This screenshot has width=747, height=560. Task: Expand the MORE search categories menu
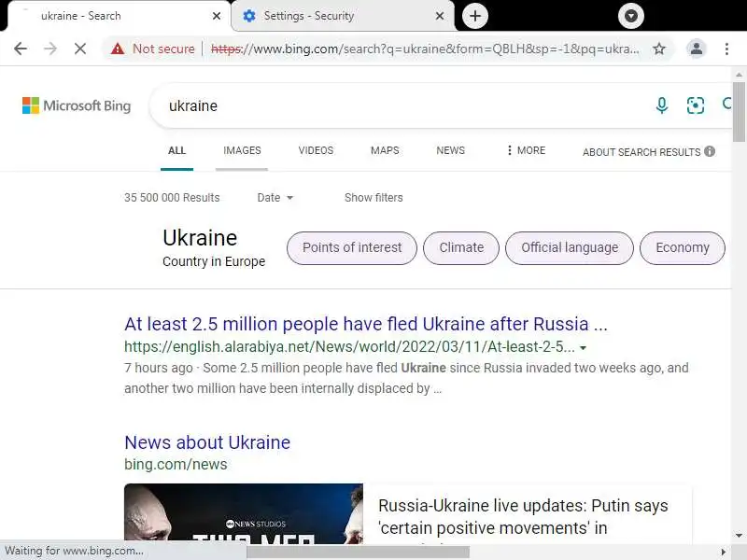tap(526, 150)
